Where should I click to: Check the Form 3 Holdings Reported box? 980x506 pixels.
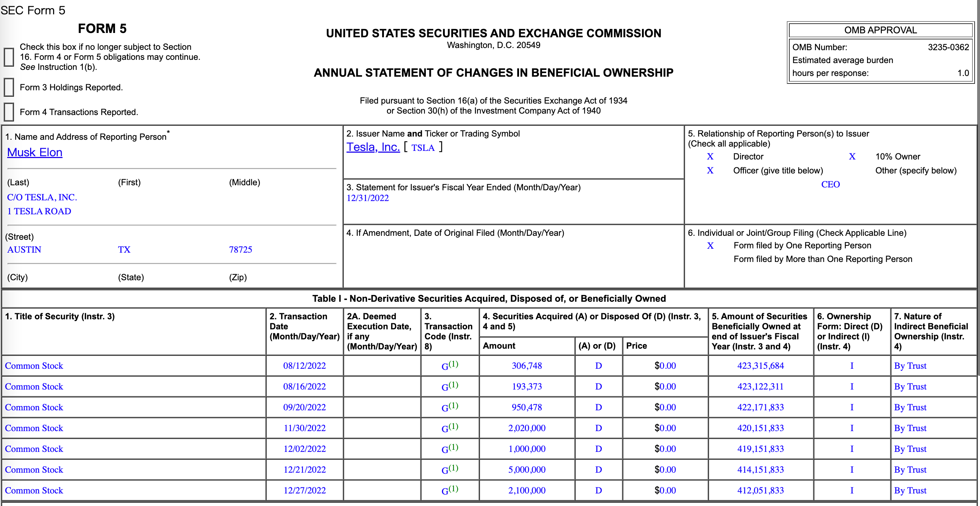point(9,87)
